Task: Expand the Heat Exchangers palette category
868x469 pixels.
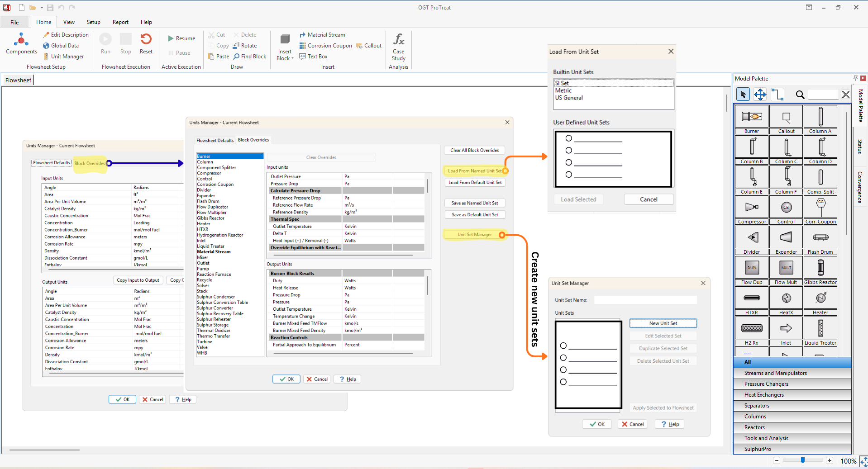Action: click(x=792, y=395)
